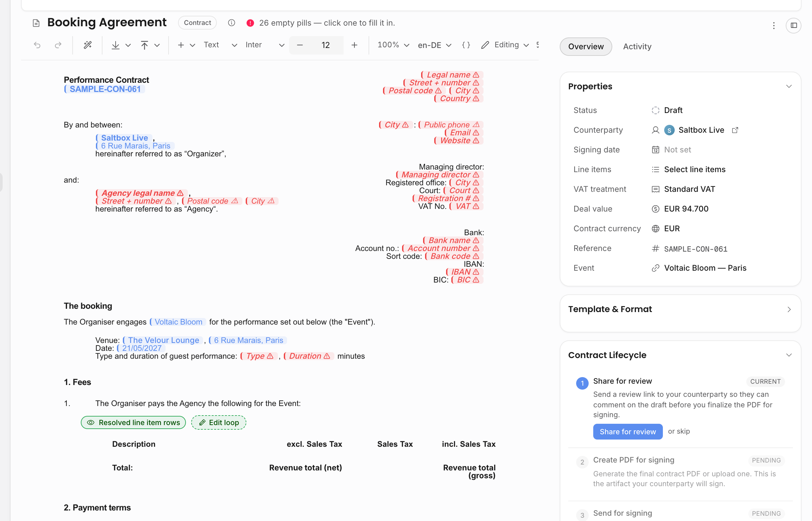Screen dimensions: 812x521
Task: Click the Deal value currency icon
Action: 655,209
